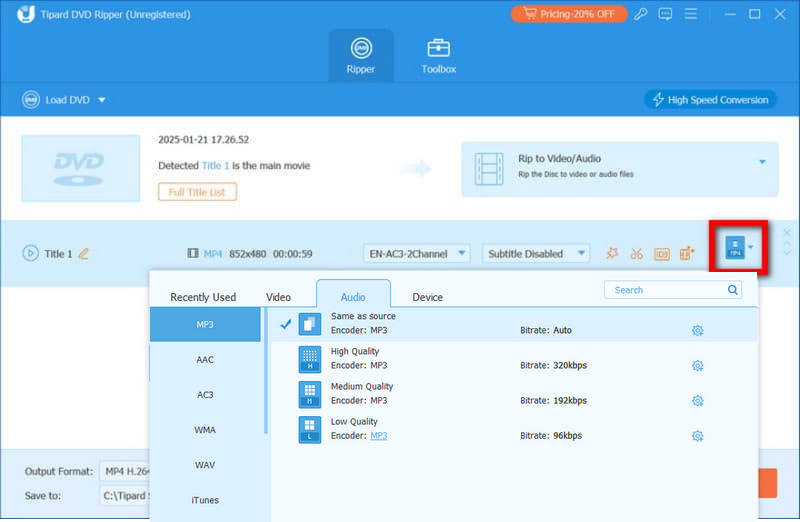
Task: Open the Subtitle Disabled dropdown
Action: point(536,254)
